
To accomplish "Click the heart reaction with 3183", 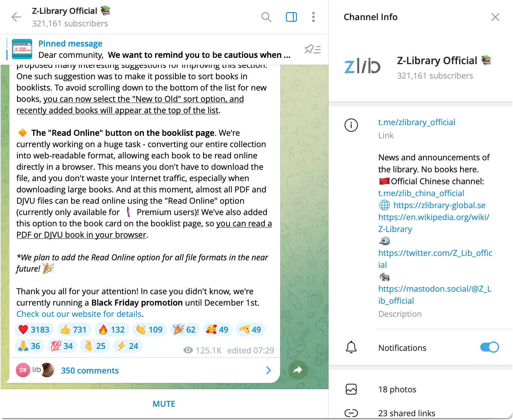I will point(34,329).
